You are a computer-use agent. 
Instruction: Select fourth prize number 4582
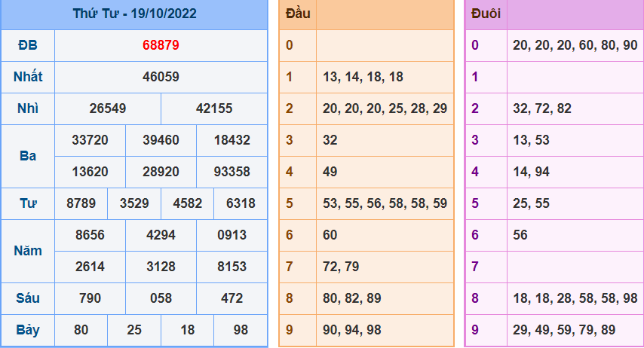pyautogui.click(x=187, y=203)
